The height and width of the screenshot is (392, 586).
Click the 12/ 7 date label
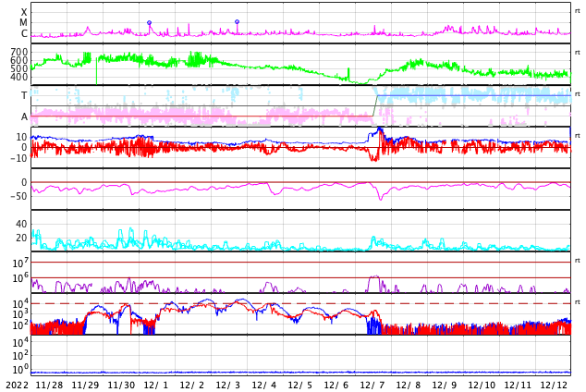click(372, 386)
